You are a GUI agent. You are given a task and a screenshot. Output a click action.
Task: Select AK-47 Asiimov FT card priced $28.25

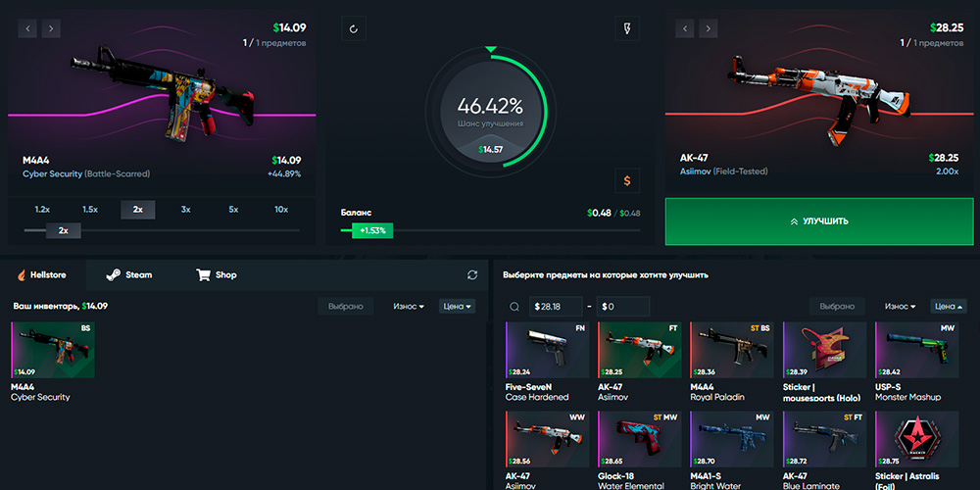[640, 362]
